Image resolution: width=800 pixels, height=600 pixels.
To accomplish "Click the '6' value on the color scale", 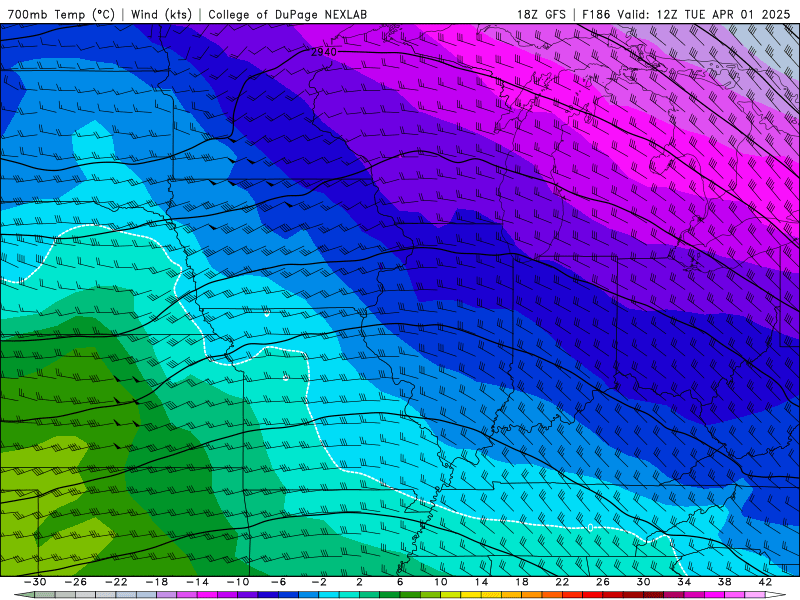I will (x=400, y=582).
